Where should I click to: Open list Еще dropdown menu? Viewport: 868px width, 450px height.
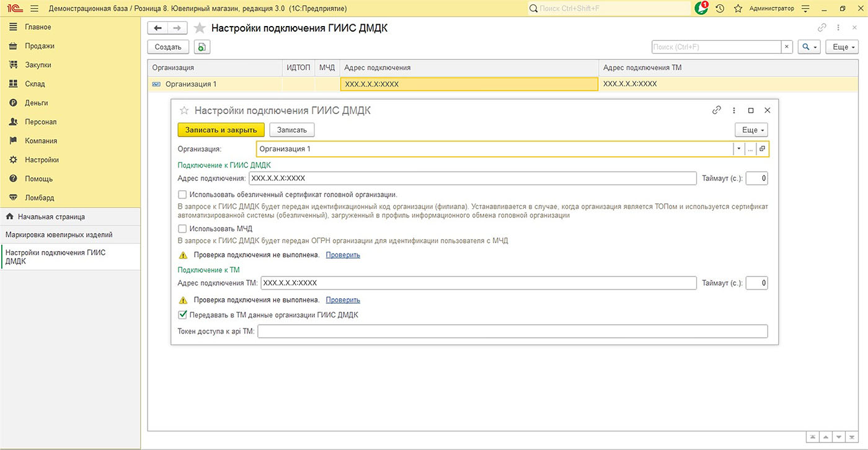(x=843, y=47)
